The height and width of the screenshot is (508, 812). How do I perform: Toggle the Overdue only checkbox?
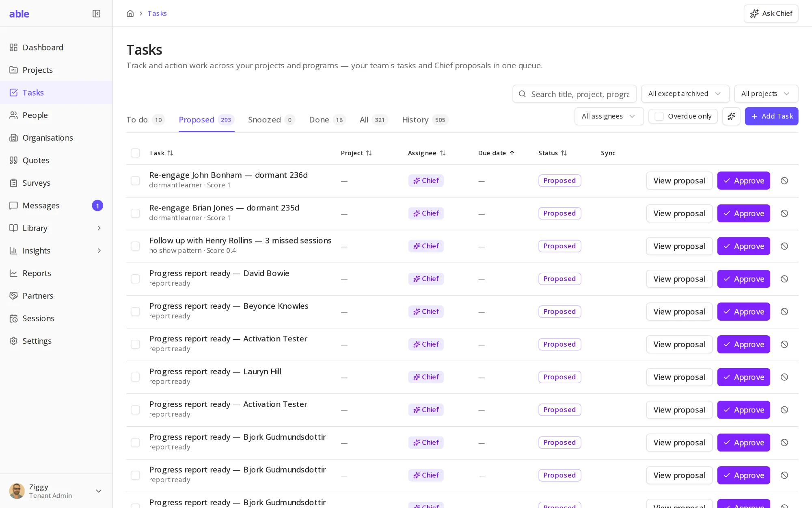(x=659, y=116)
